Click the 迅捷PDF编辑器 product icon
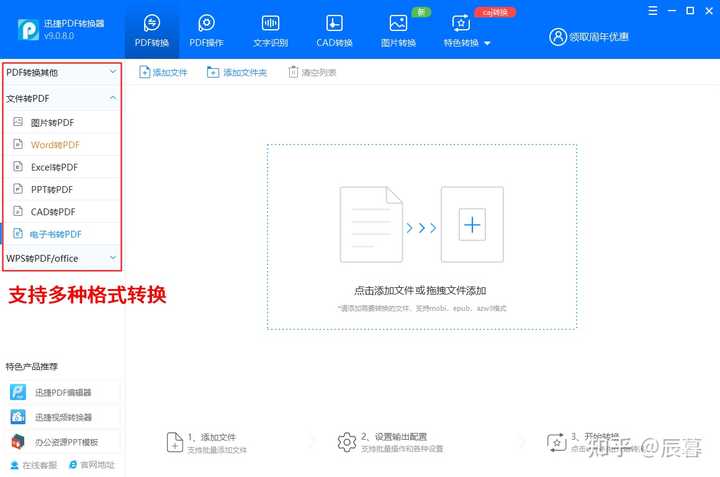 coord(18,392)
